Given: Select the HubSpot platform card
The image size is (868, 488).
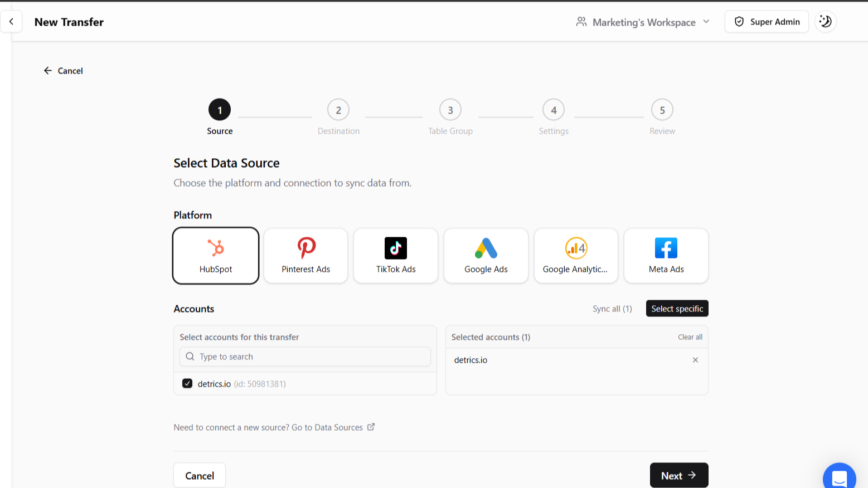Looking at the screenshot, I should pos(216,256).
